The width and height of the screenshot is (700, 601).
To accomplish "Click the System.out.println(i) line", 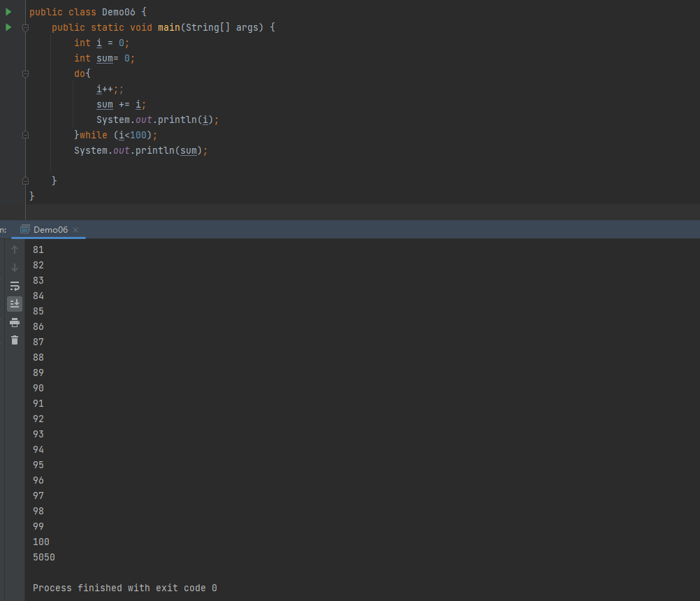I will 158,120.
